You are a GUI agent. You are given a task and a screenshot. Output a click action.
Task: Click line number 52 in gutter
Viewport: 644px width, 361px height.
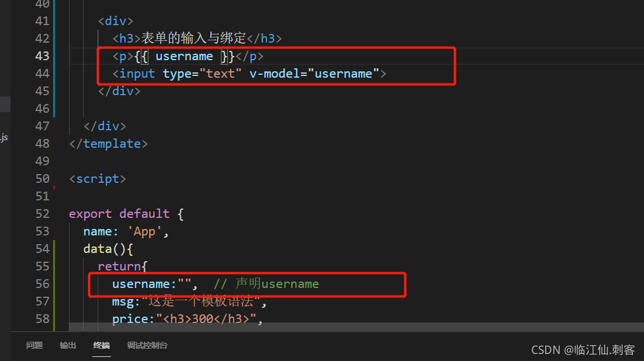click(42, 214)
